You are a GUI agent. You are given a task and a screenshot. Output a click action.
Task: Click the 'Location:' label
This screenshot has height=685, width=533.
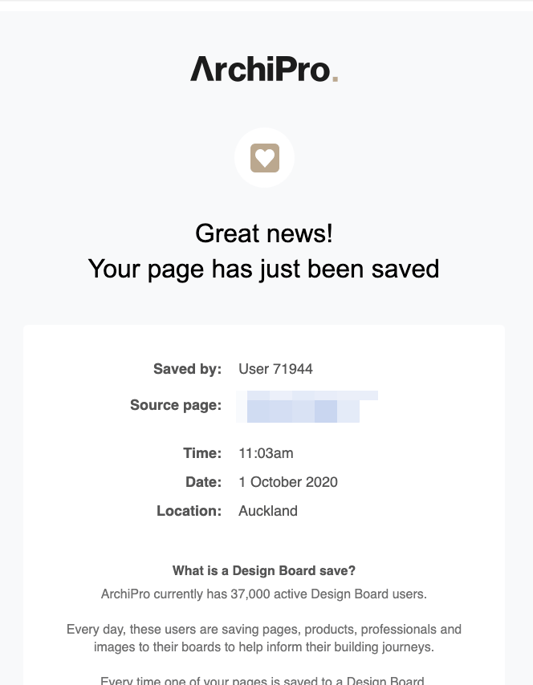(189, 511)
